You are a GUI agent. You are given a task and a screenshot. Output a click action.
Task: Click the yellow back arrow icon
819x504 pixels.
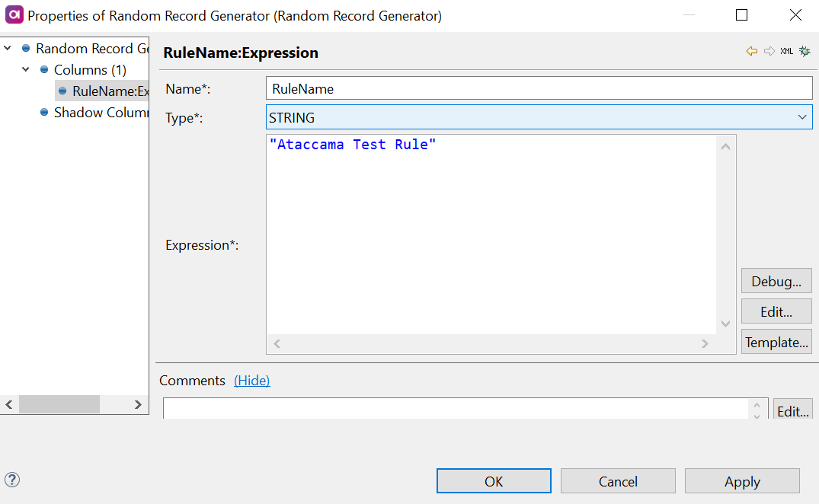click(752, 51)
